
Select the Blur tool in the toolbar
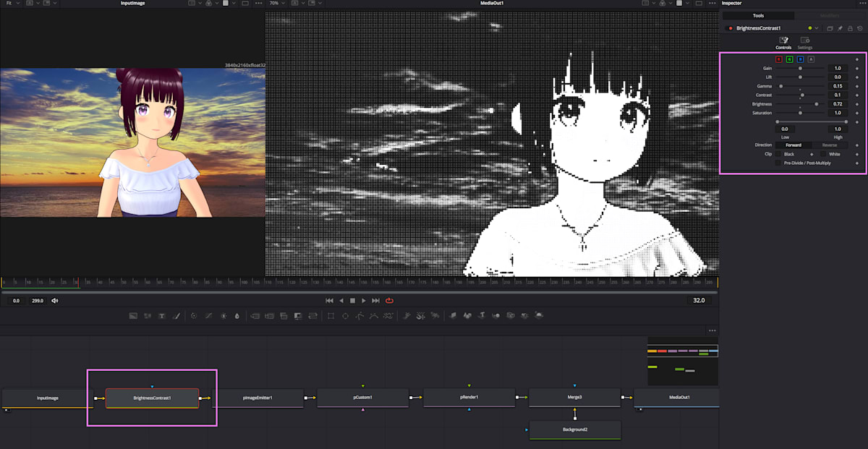click(x=237, y=315)
